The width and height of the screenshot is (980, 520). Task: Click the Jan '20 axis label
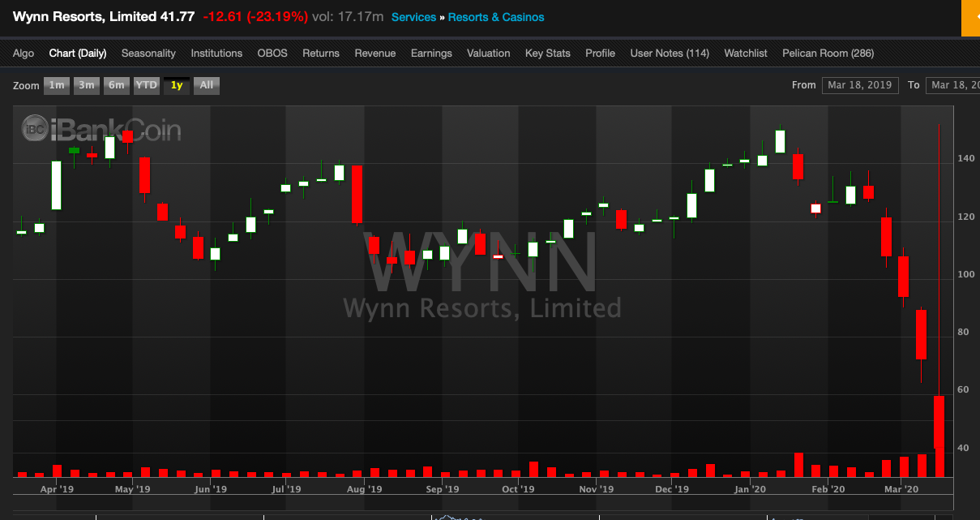pos(750,489)
